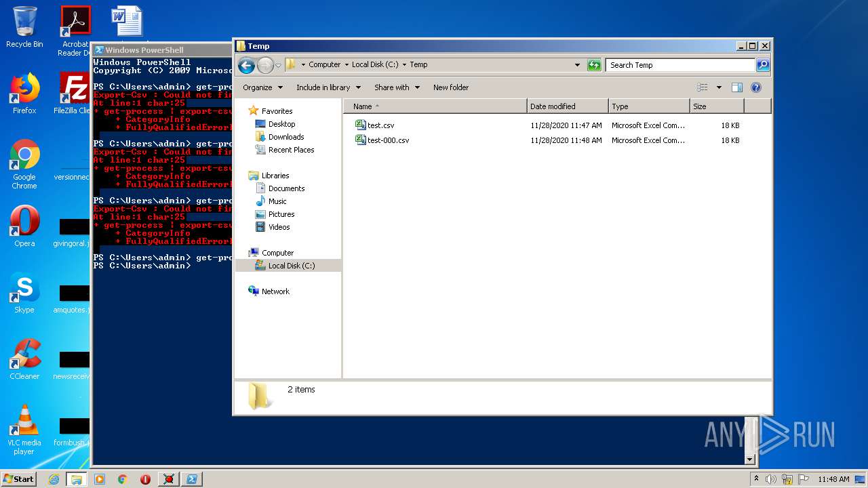Click the 11:48 AM taskbar clock
868x488 pixels.
point(833,479)
